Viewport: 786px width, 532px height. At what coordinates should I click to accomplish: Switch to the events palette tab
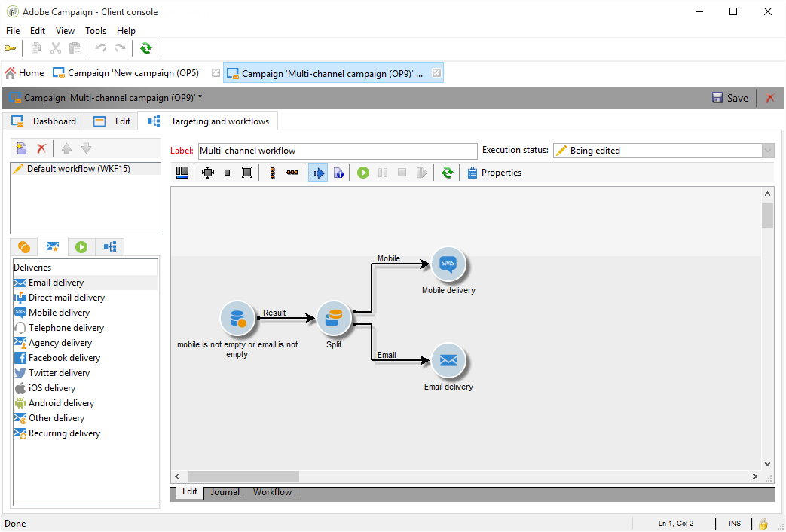(x=110, y=247)
